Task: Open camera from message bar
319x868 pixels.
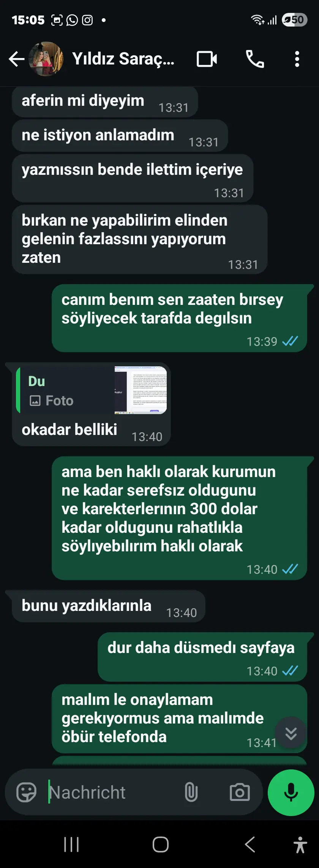Action: point(240,792)
